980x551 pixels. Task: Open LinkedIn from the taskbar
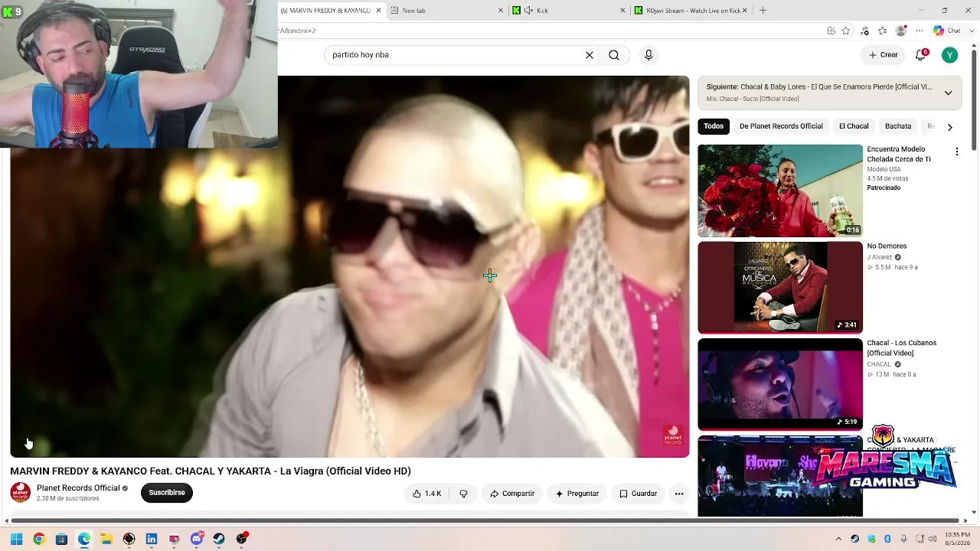click(152, 539)
